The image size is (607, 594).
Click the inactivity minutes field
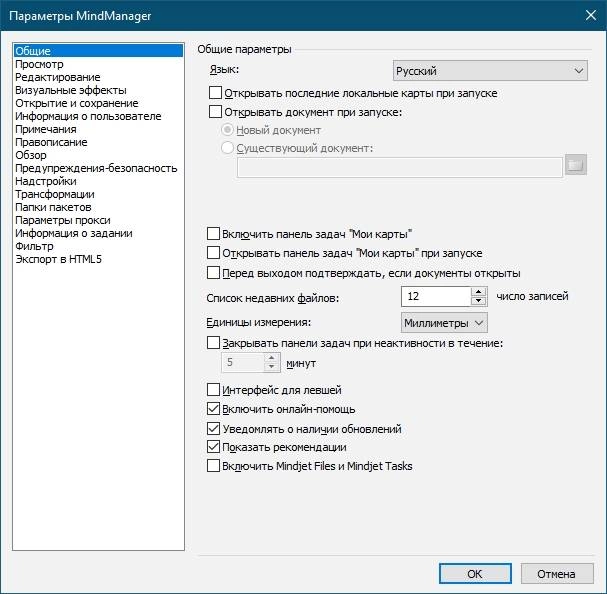click(243, 362)
